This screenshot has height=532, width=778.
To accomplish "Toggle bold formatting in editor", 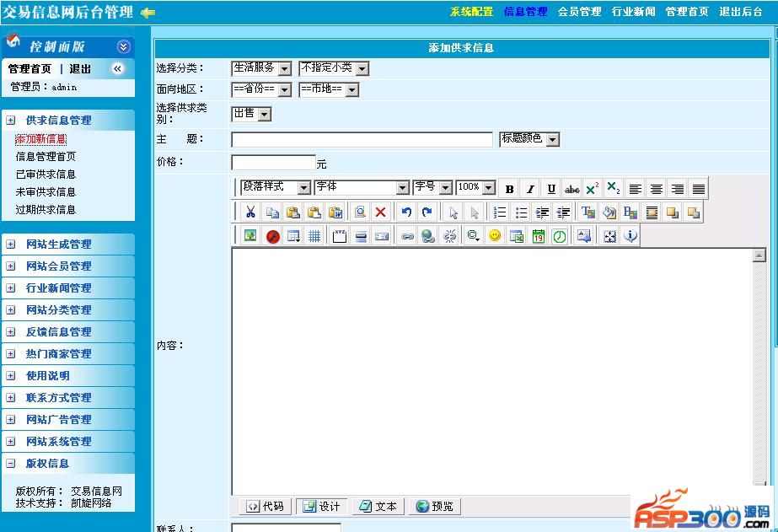I will [509, 189].
